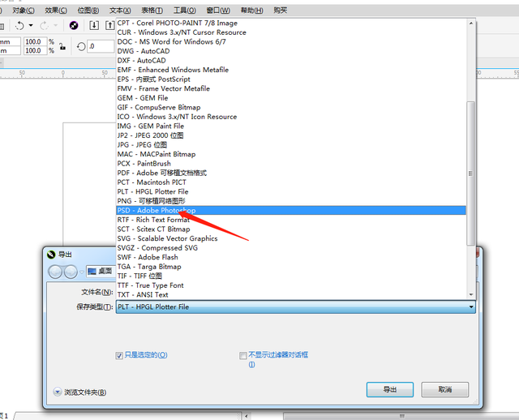
Task: Select JP2 - JPEG 2000 位图
Action: 291,135
